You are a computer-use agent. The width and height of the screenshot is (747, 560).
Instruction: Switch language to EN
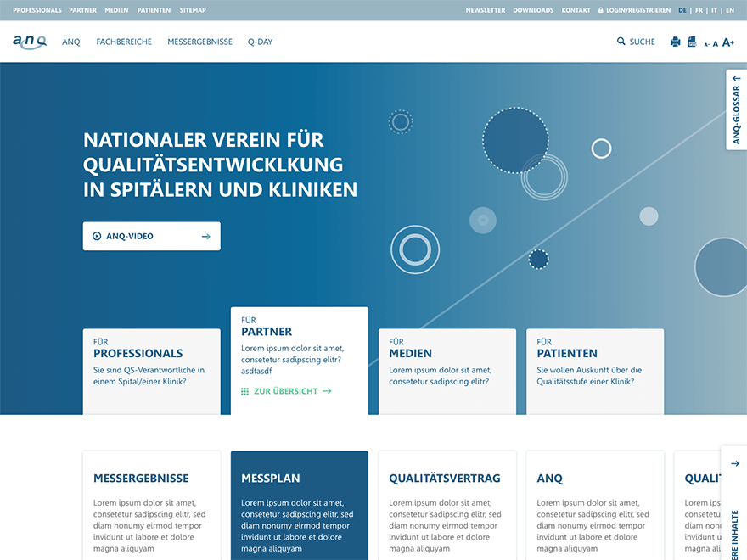tap(730, 10)
